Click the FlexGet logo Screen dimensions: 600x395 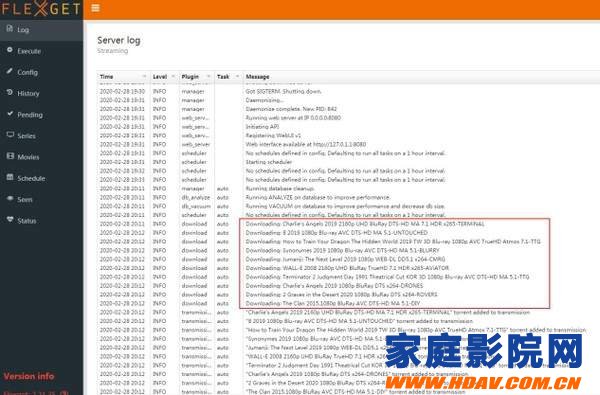tap(41, 9)
